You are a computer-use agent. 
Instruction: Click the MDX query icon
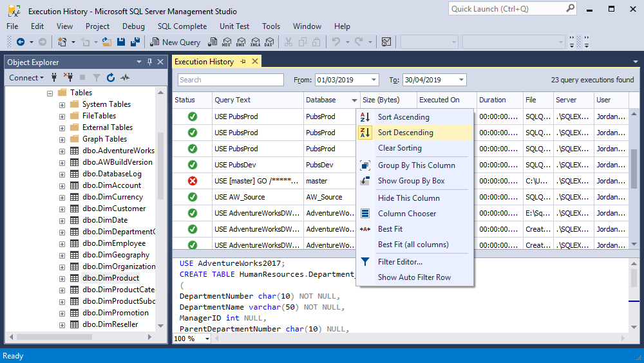tap(227, 42)
